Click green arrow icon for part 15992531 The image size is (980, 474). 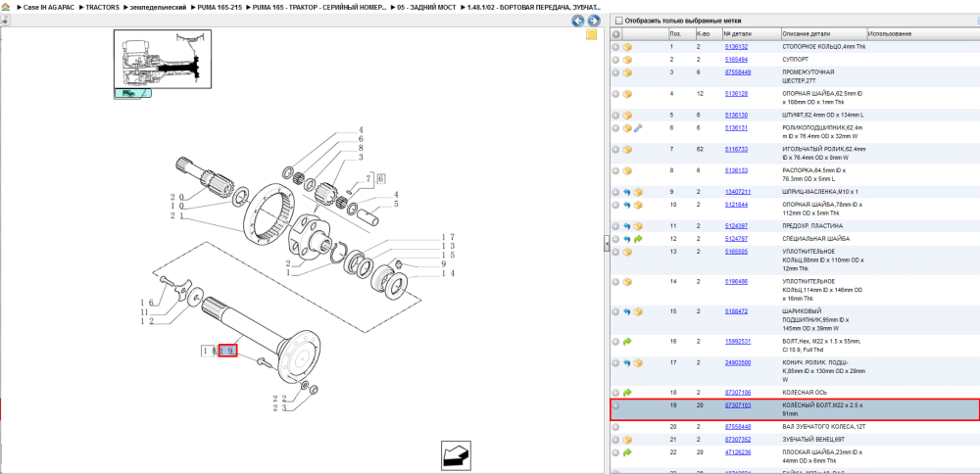(x=627, y=341)
